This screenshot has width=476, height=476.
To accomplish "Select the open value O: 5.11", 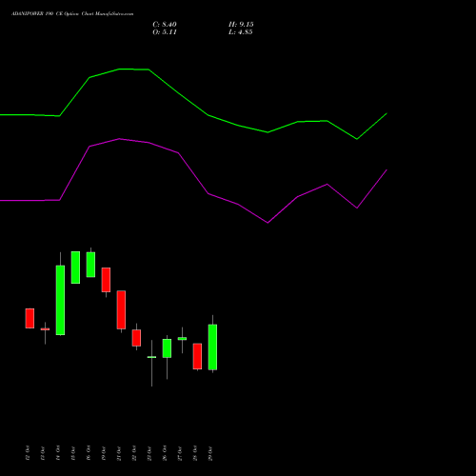I will pos(165,32).
